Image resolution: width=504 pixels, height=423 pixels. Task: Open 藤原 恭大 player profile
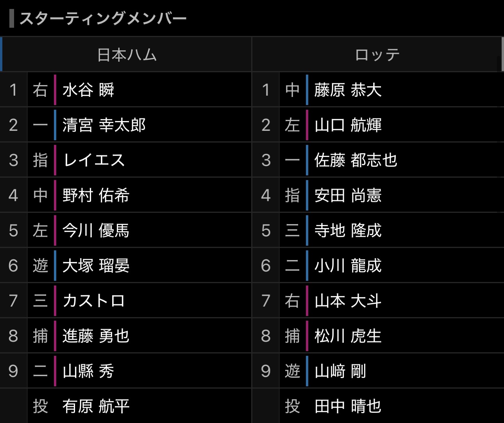348,90
